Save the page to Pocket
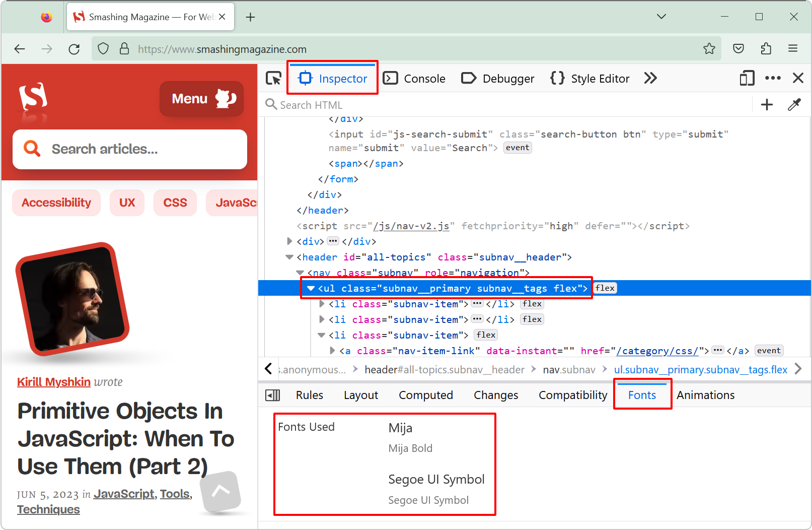 tap(738, 48)
